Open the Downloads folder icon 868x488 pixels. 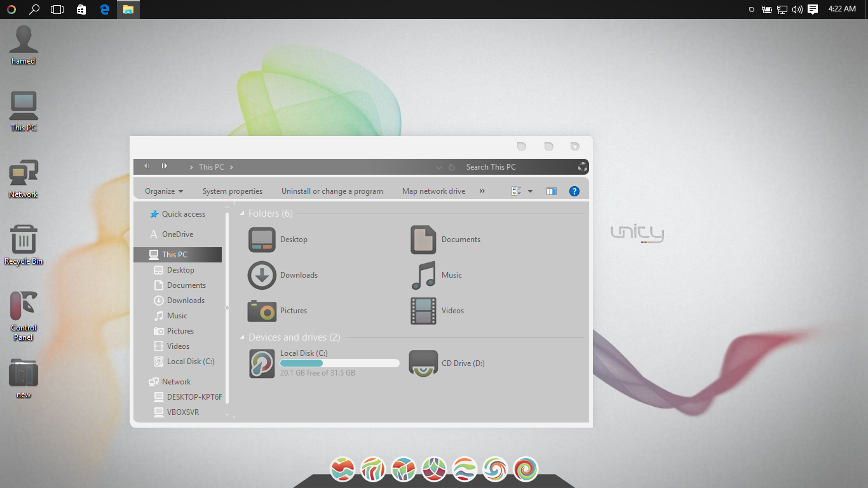point(262,275)
